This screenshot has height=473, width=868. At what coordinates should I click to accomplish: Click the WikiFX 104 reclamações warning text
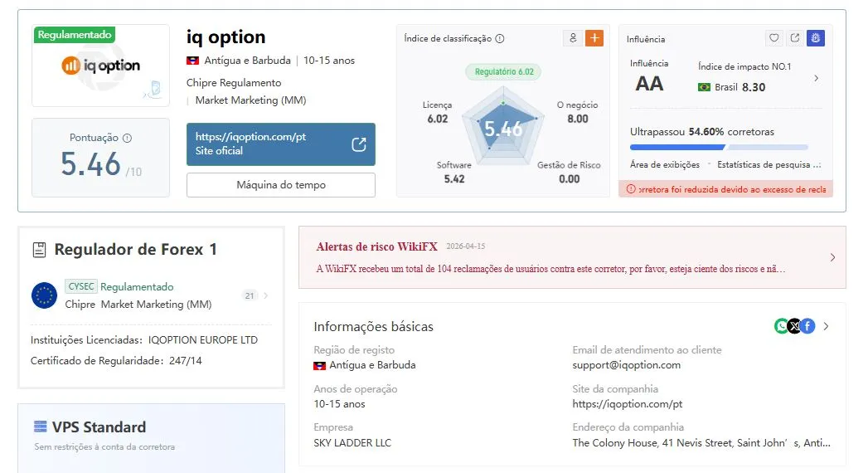pyautogui.click(x=550, y=269)
